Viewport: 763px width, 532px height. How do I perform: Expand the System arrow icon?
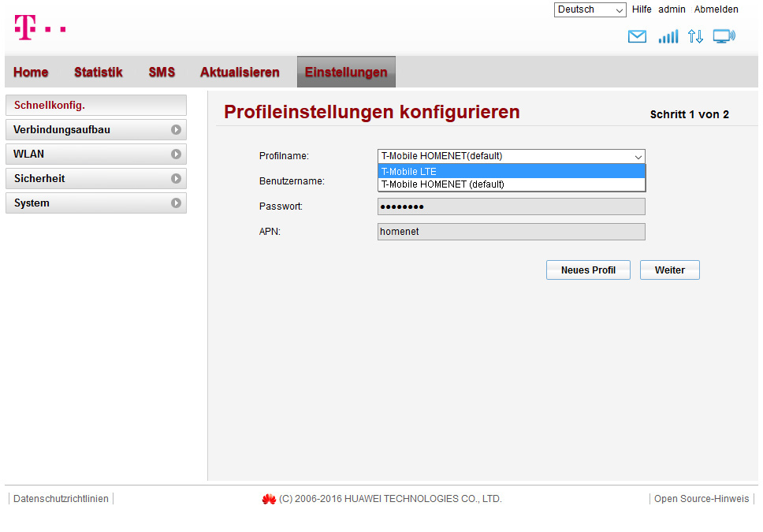[176, 203]
